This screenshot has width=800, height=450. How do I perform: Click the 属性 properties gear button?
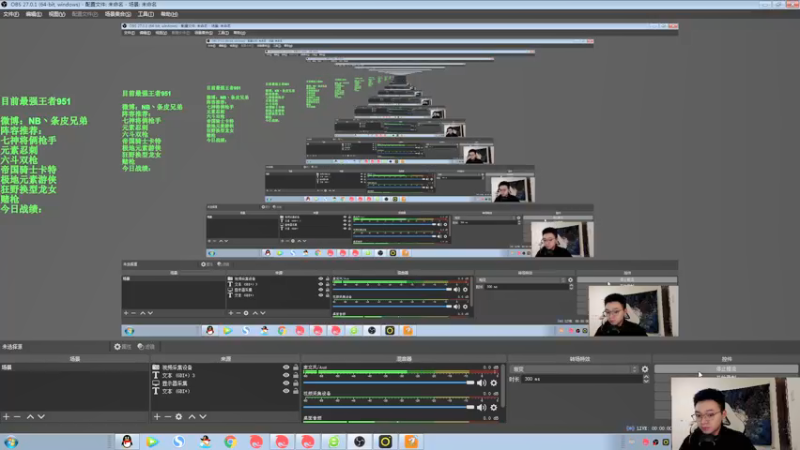coord(122,346)
